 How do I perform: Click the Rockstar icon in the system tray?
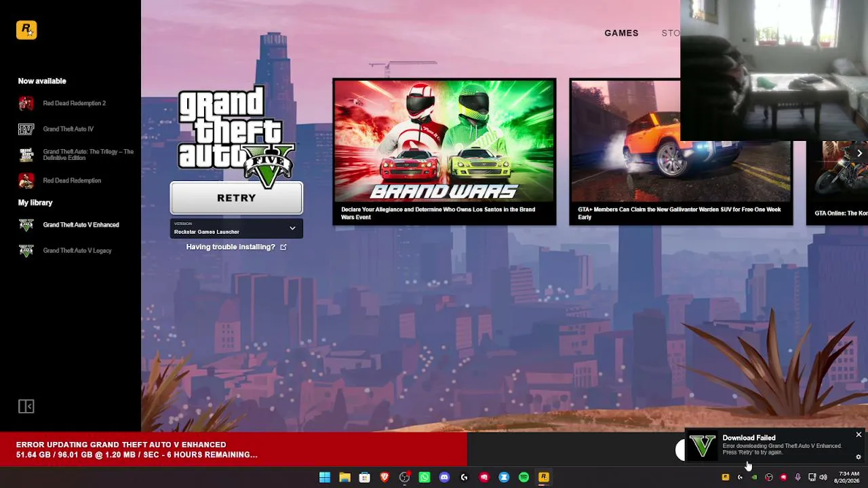pos(726,477)
